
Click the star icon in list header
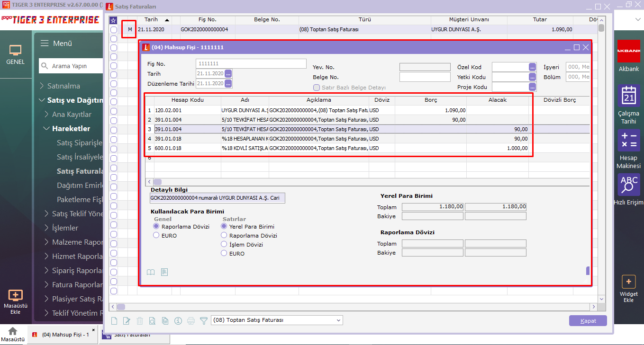[113, 20]
